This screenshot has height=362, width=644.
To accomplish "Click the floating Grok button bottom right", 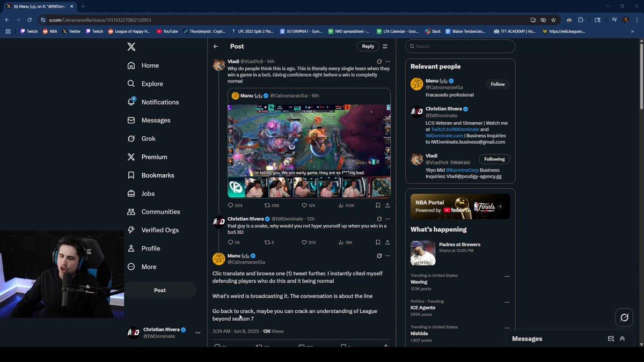I will pos(624,317).
